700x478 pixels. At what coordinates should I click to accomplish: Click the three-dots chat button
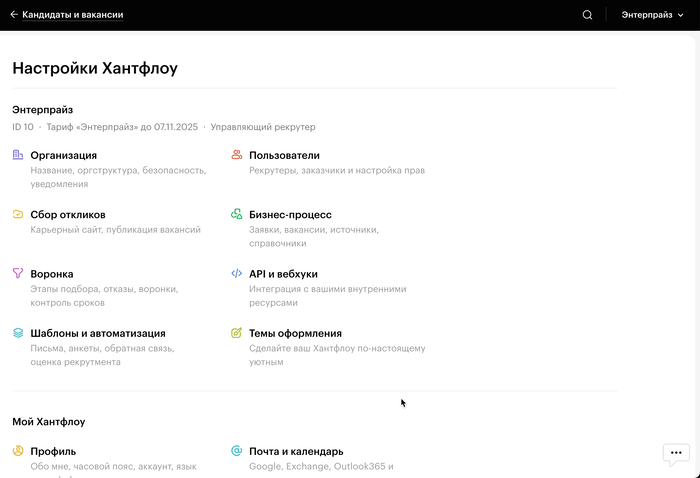(x=676, y=453)
